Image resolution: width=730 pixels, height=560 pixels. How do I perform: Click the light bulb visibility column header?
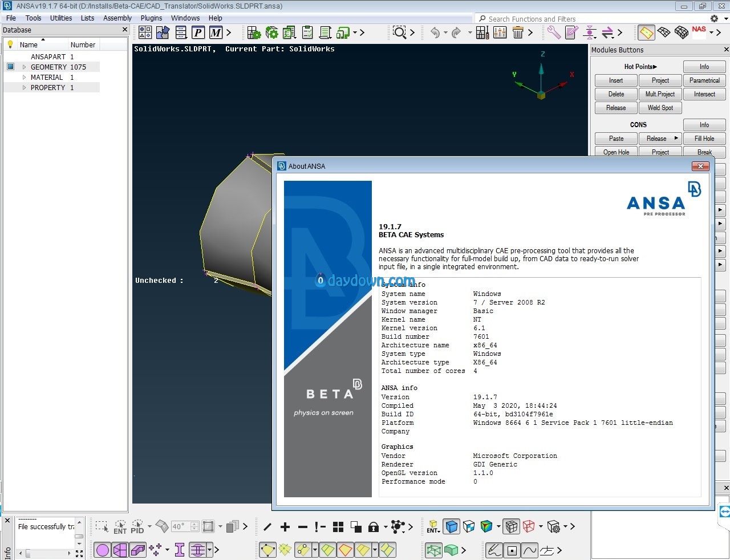(x=10, y=44)
